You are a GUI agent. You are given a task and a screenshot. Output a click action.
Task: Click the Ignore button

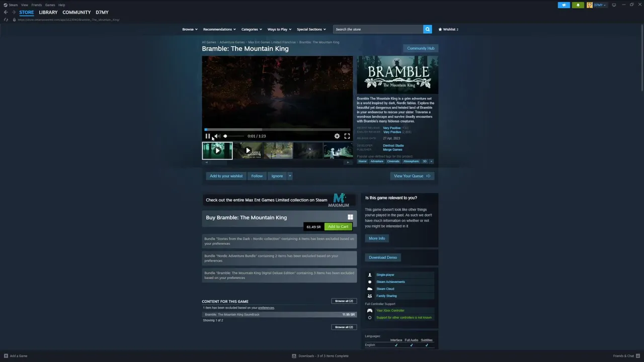tap(277, 176)
